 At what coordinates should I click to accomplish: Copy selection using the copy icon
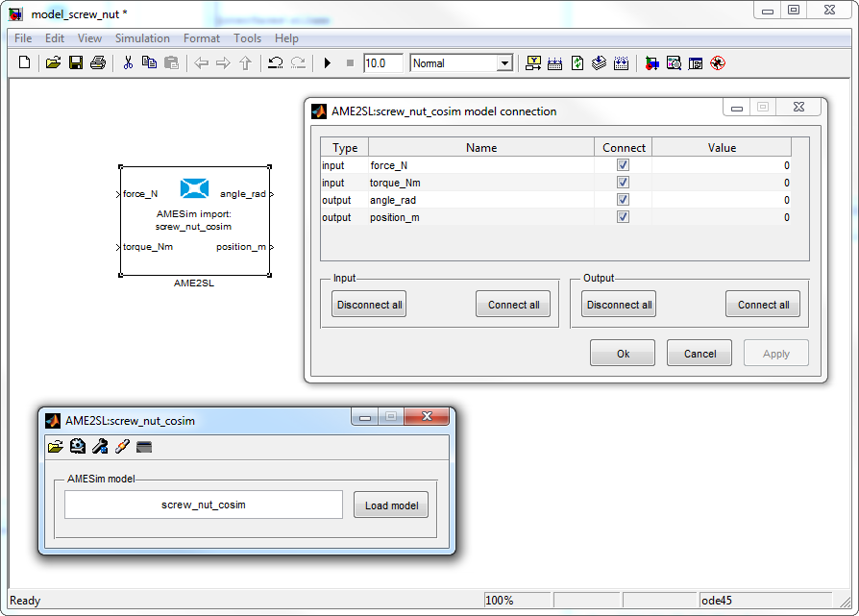click(149, 62)
